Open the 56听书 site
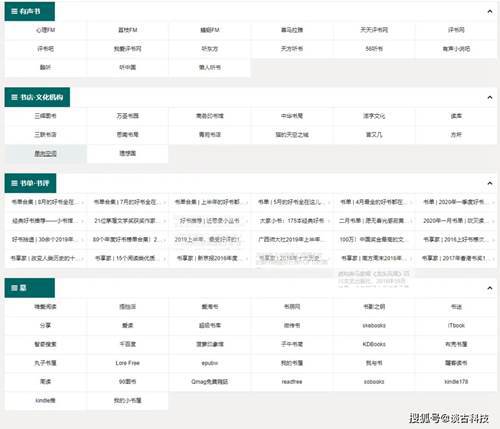 pyautogui.click(x=374, y=49)
